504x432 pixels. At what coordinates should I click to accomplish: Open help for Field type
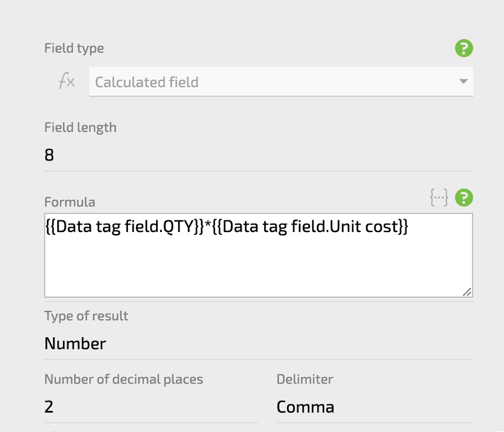[464, 48]
